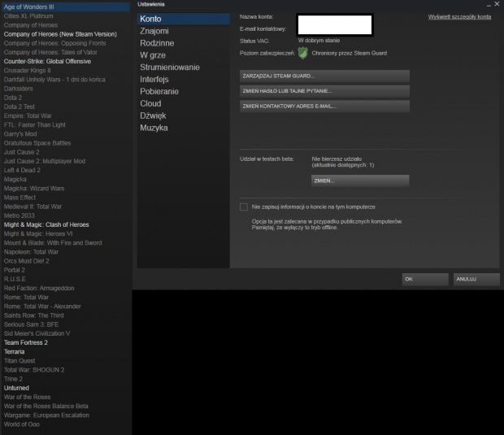Select Serious Sam 3: BFE
The image size is (504, 435).
(x=31, y=324)
